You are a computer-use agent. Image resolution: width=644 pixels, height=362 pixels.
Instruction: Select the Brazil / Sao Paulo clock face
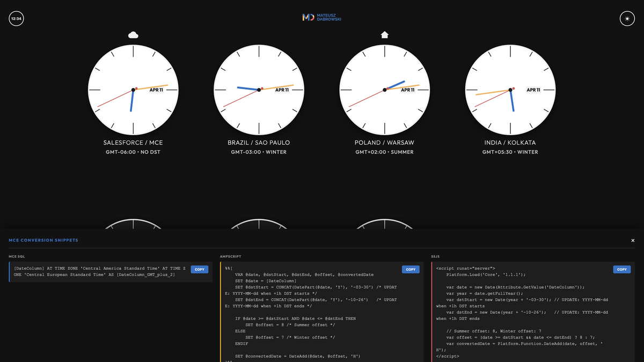click(259, 90)
